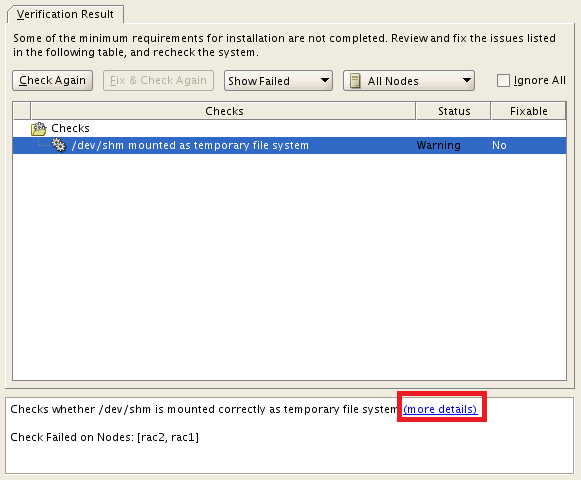Click the Fix & Check Again button
The image size is (581, 480).
click(158, 80)
